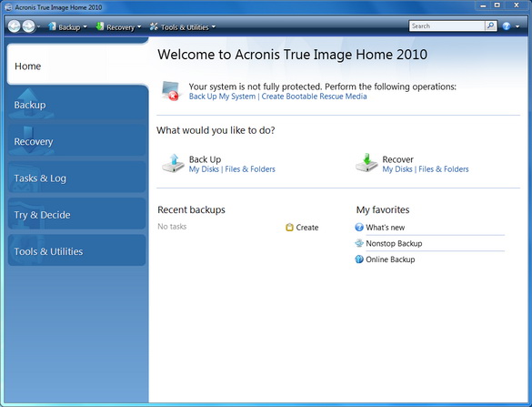Image resolution: width=532 pixels, height=407 pixels.
Task: Expand the Help dropdown arrow
Action: (517, 26)
